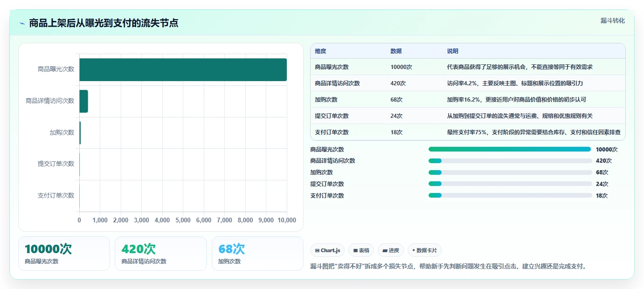Viewport: 644px width, 289px height.
Task: Click the 68次 progress bar for 加购次数
Action: [510, 172]
